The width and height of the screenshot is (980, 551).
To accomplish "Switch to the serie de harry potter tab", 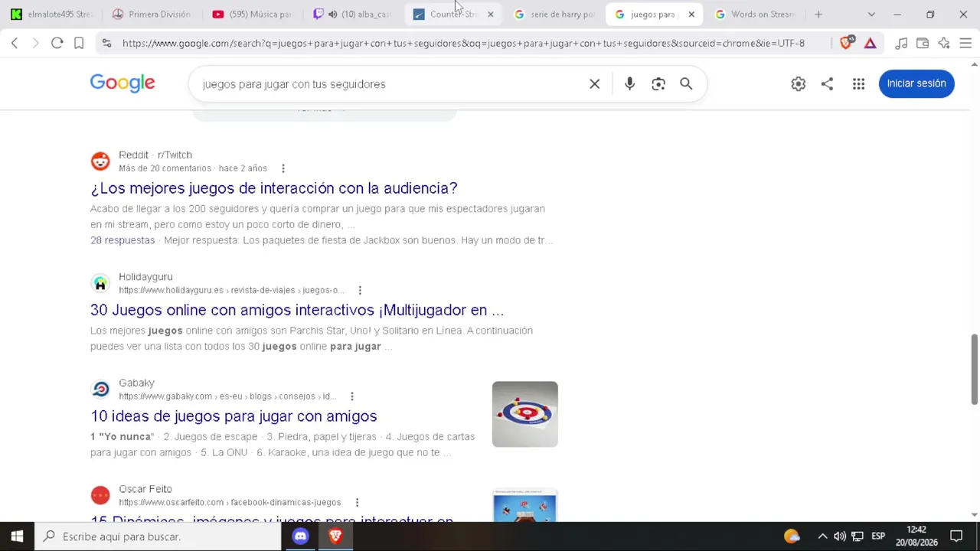I will pyautogui.click(x=554, y=15).
